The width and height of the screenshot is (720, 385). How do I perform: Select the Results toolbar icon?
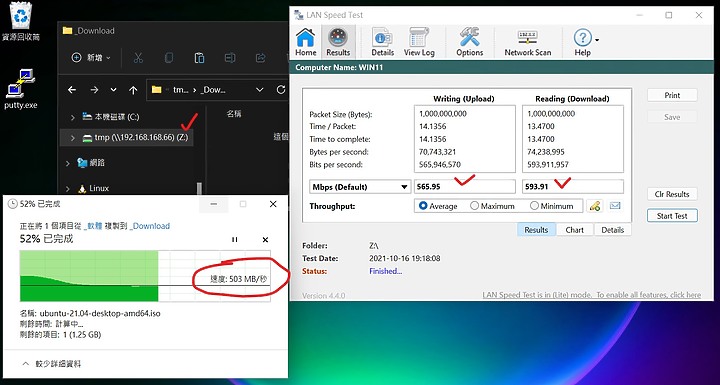[x=338, y=41]
